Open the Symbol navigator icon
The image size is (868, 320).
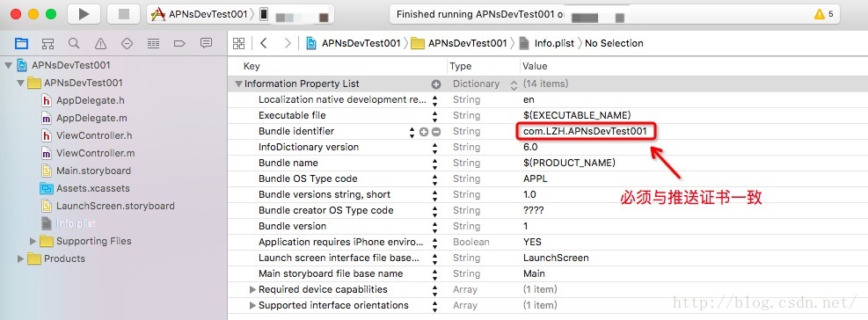coord(48,43)
